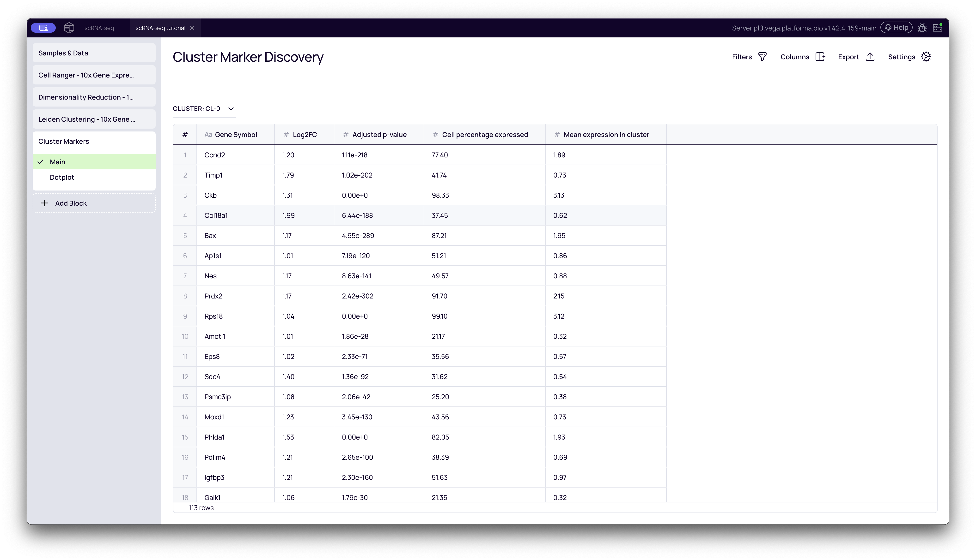Expand the Leiden Clustering block
976x560 pixels.
pyautogui.click(x=94, y=119)
